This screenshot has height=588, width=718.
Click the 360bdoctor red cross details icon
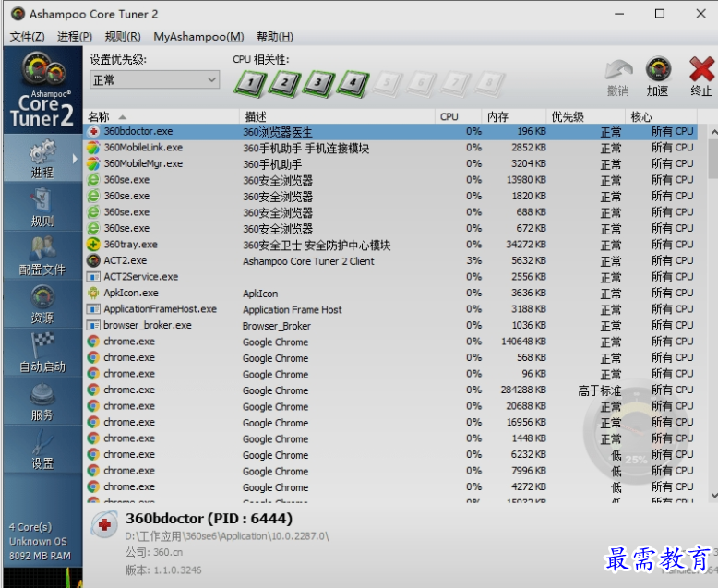point(104,525)
